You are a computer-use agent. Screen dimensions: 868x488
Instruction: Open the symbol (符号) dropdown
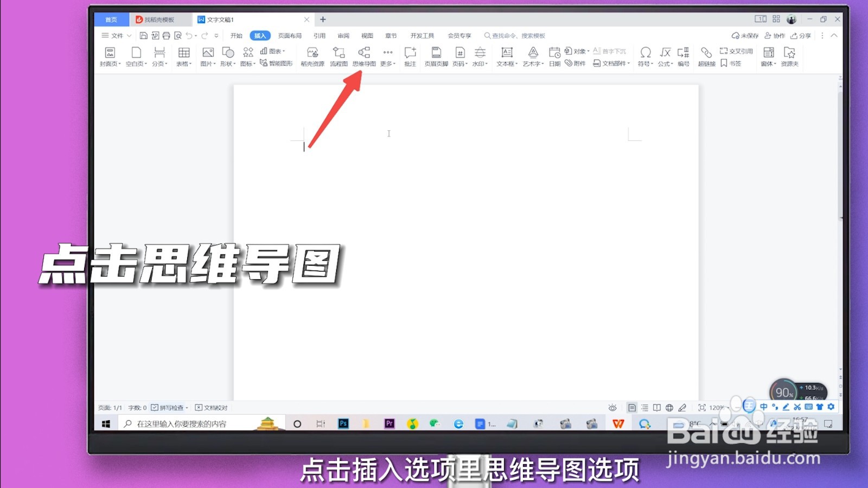tap(646, 56)
